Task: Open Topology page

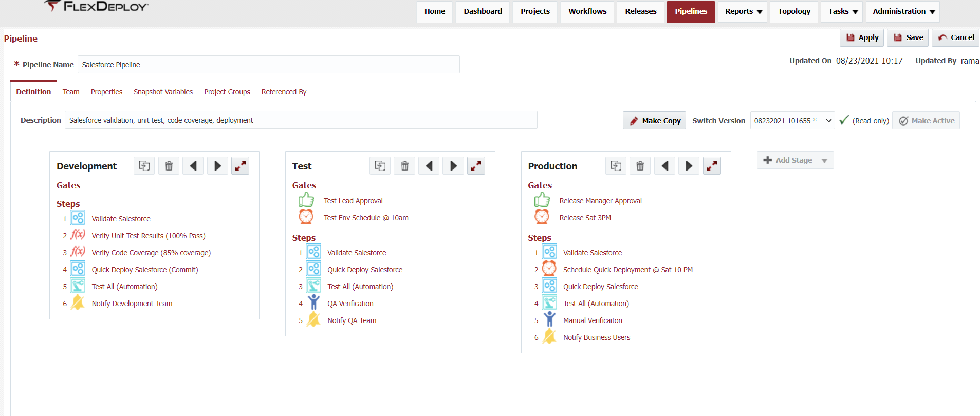Action: (x=794, y=11)
